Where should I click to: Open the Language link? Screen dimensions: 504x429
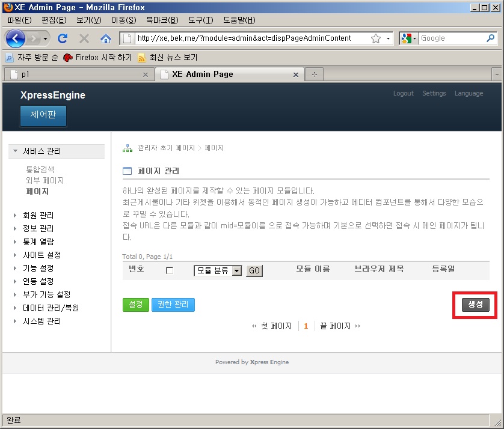tap(469, 93)
